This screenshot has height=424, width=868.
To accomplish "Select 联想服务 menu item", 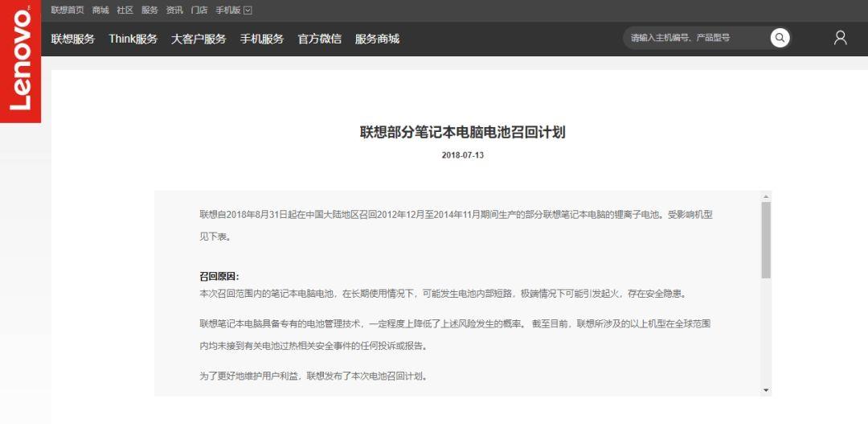I will coord(73,39).
